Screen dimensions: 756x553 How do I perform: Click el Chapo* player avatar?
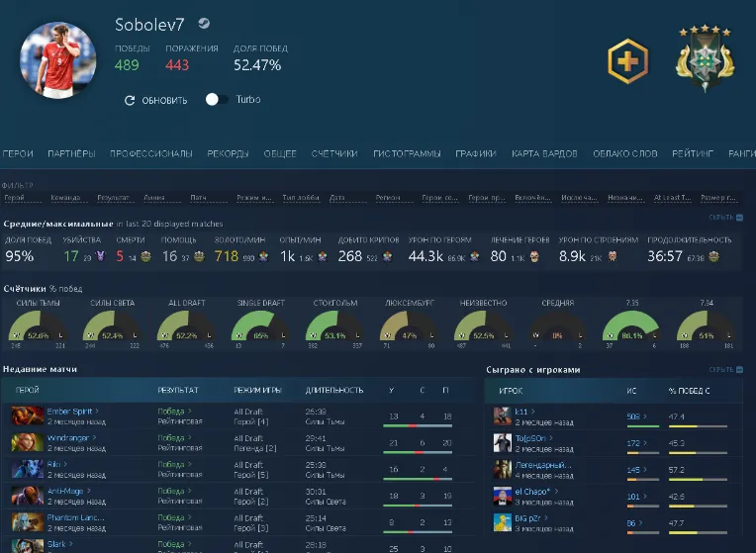pos(503,496)
